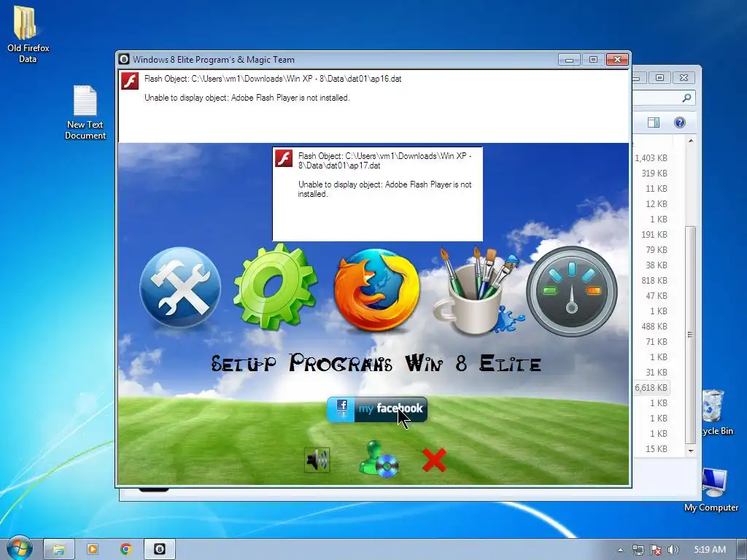Select the 31 KB file row

[651, 373]
